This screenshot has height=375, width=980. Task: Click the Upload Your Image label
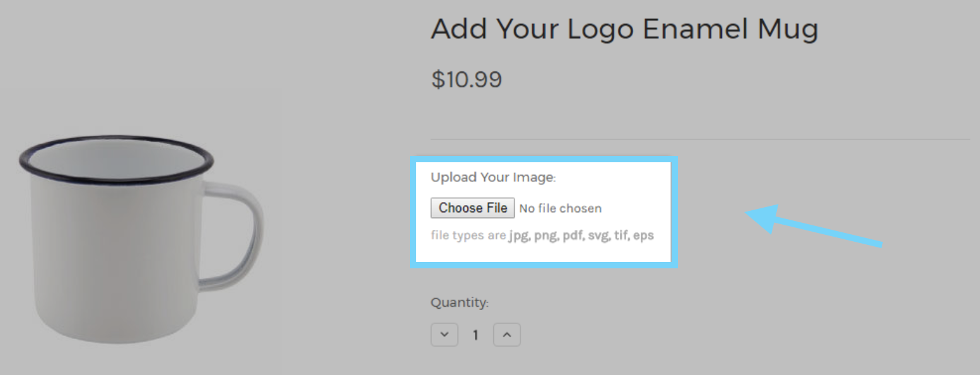pos(493,177)
